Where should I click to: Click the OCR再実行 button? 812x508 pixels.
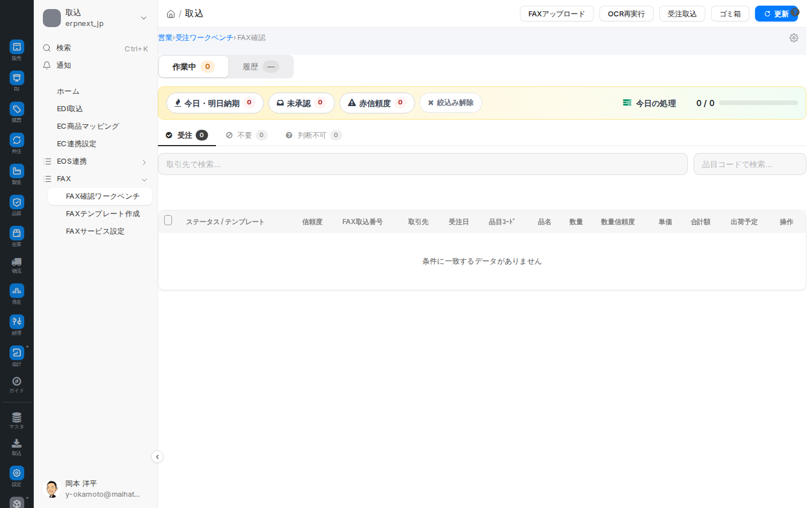pyautogui.click(x=626, y=14)
